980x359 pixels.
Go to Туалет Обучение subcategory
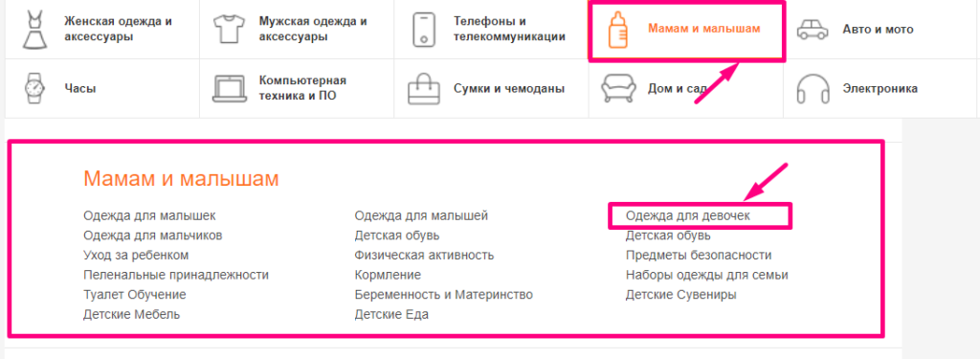click(134, 295)
